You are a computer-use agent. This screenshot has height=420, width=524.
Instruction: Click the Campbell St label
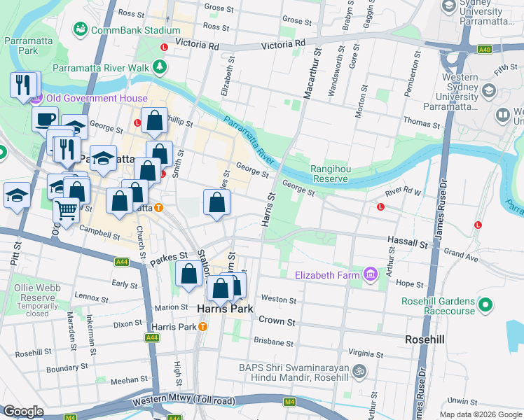99,232
